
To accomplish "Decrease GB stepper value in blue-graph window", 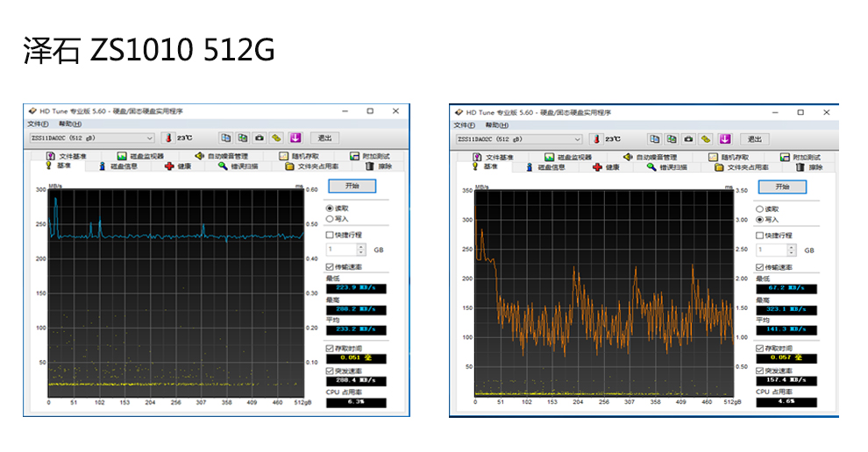I will point(361,252).
